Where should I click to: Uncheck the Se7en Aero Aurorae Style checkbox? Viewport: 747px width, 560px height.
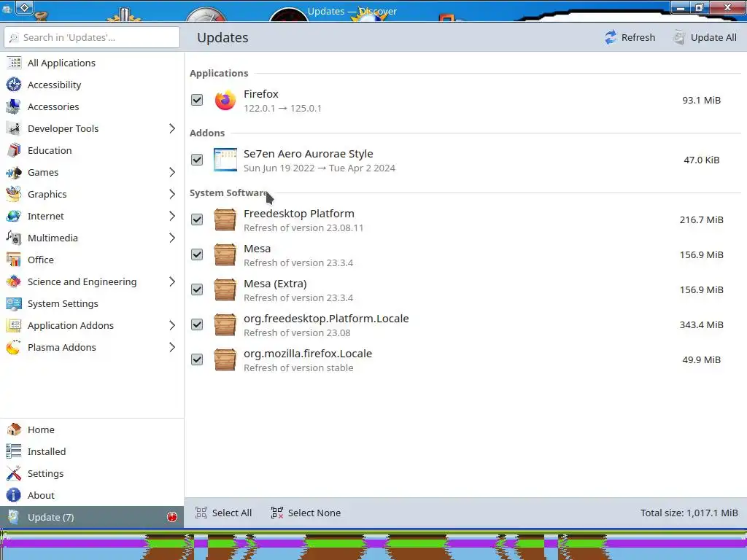pos(197,160)
